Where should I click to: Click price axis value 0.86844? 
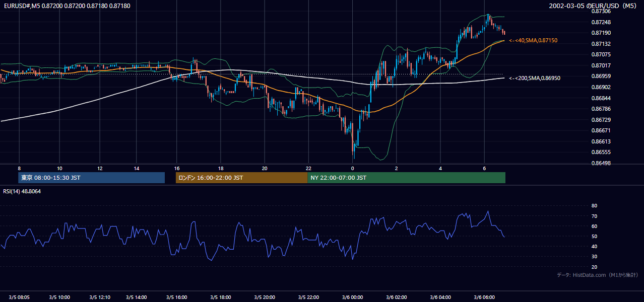click(x=601, y=98)
